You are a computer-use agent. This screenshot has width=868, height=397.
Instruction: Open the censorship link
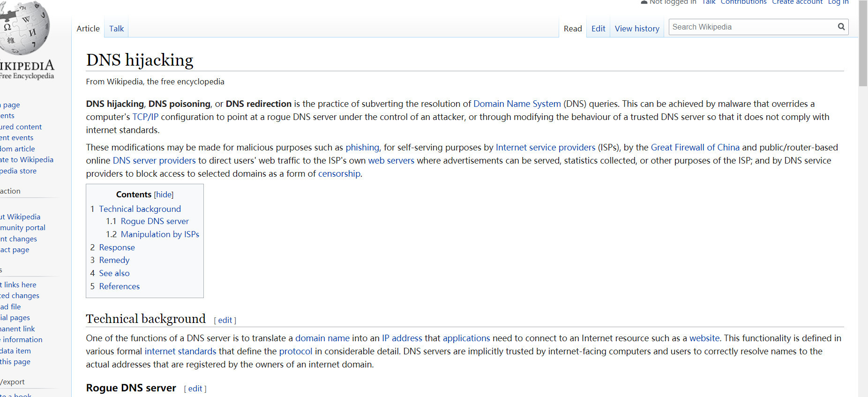click(339, 173)
